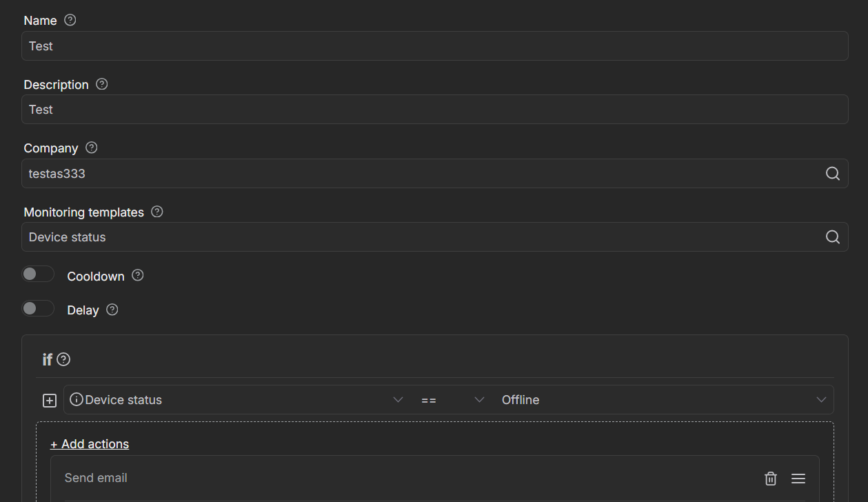The width and height of the screenshot is (868, 502).
Task: Click the search icon in Company field
Action: [832, 174]
